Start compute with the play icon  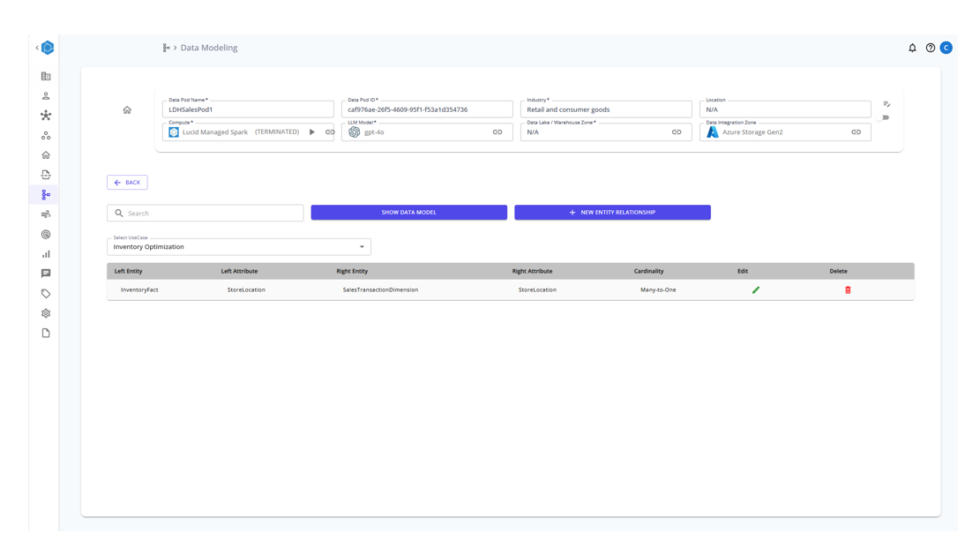(x=312, y=132)
